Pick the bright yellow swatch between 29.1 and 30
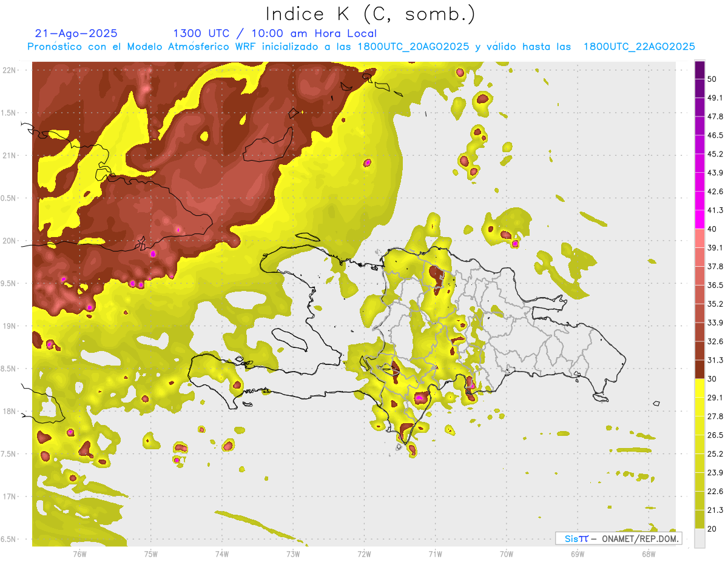This screenshot has height=562, width=728. [699, 389]
